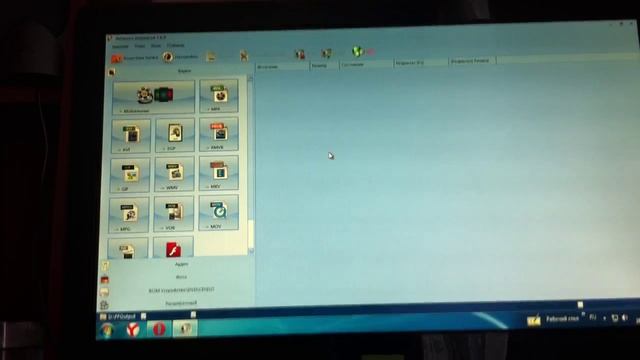Viewport: 640px width, 360px height.
Task: Click the red Stop toolbar icon
Action: point(300,54)
